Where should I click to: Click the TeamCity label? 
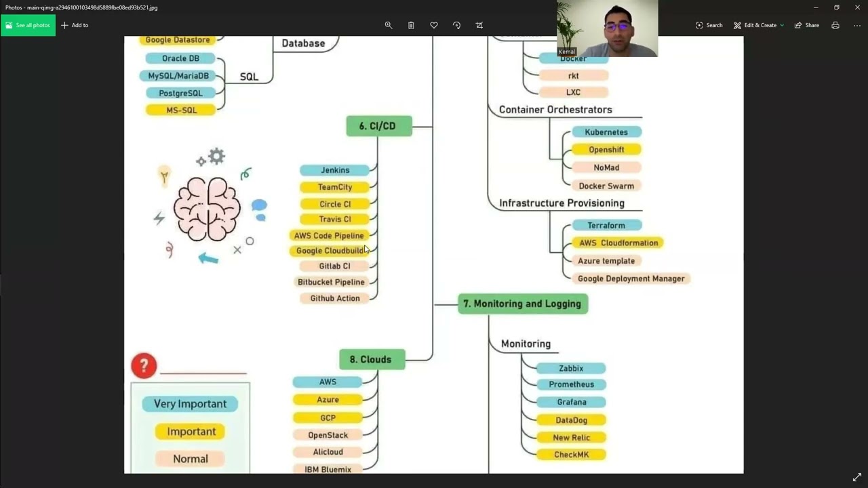335,187
